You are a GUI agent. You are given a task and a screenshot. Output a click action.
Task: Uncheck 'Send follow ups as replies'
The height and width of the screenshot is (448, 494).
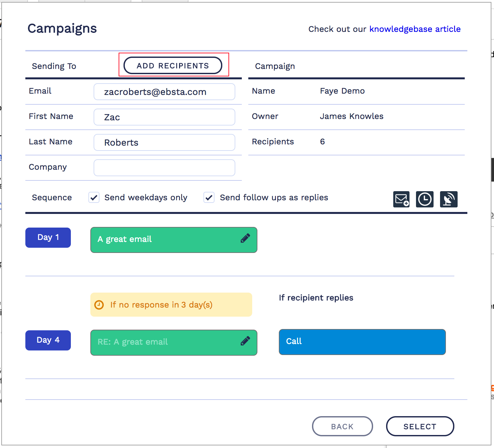pos(209,197)
